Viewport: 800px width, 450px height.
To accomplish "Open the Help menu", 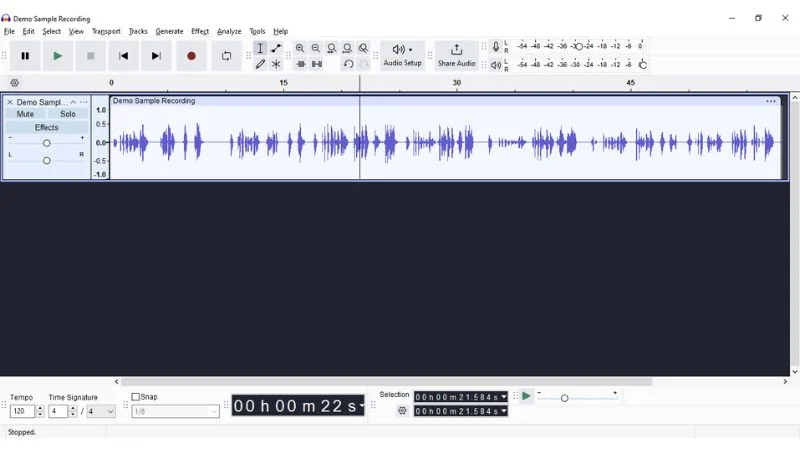I will (281, 31).
